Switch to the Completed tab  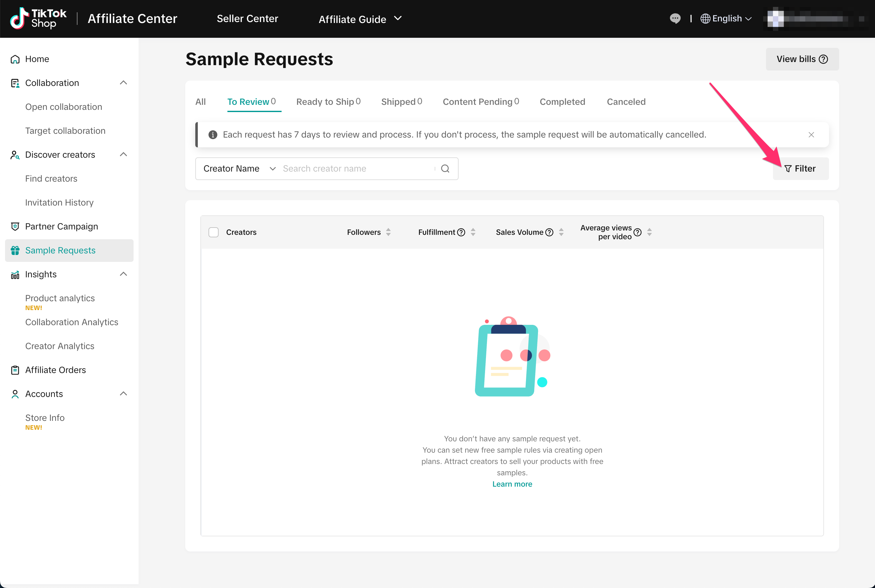[x=562, y=102]
